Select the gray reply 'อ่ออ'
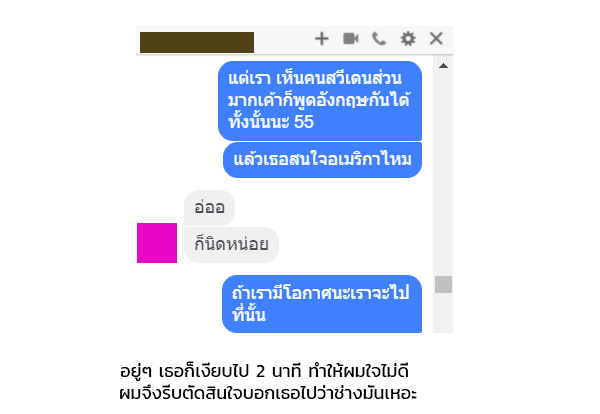 209,208
